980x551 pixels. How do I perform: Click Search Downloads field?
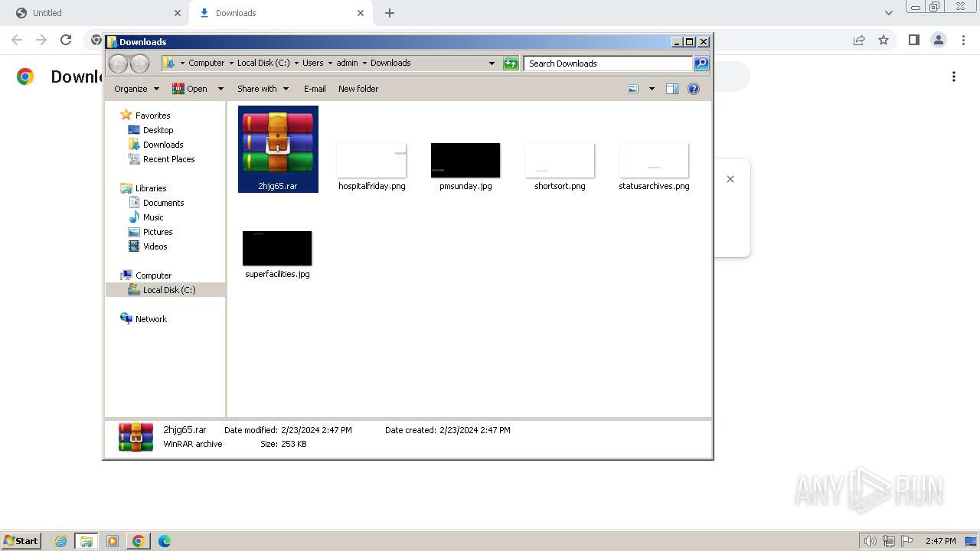click(608, 64)
